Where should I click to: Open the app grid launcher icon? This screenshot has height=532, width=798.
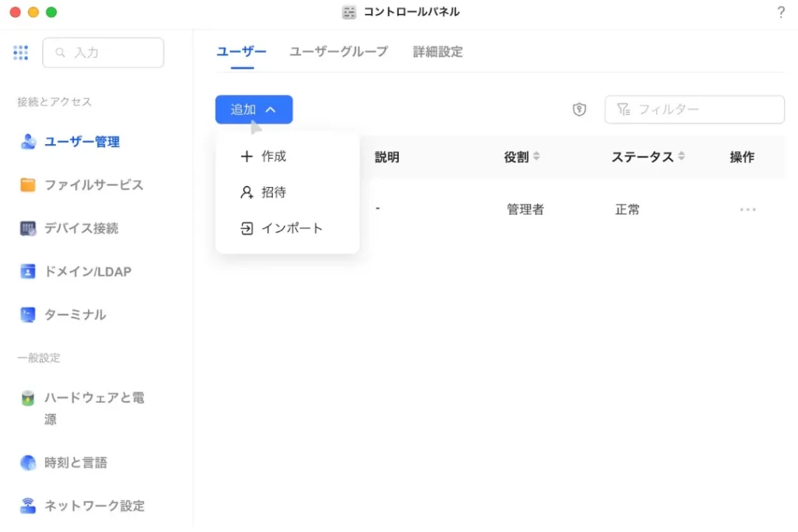(21, 53)
